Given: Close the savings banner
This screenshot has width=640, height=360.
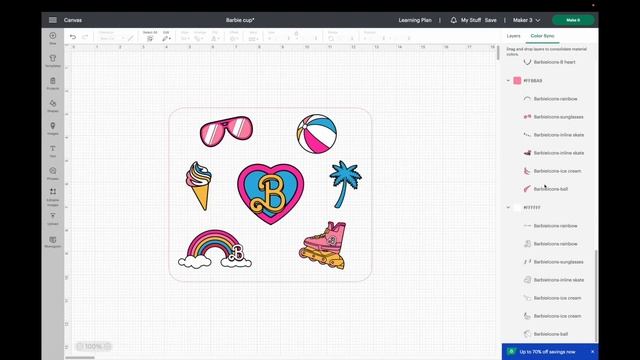Looking at the screenshot, I should 593,351.
